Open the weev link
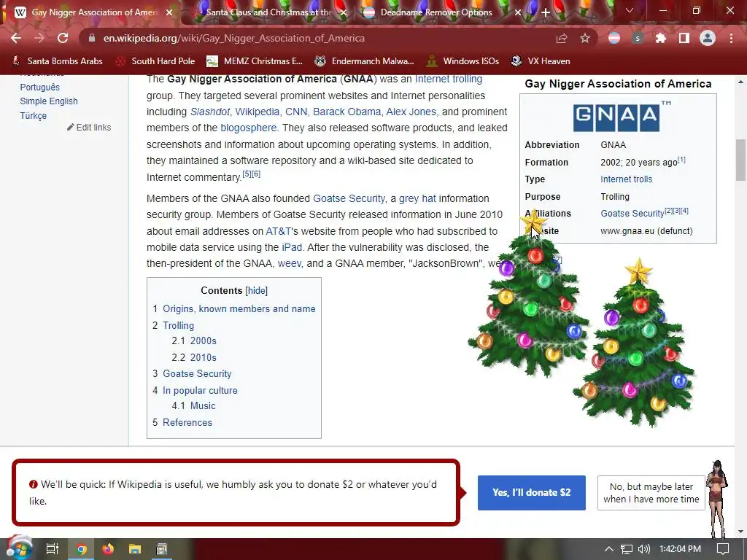The height and width of the screenshot is (560, 747). tap(290, 263)
